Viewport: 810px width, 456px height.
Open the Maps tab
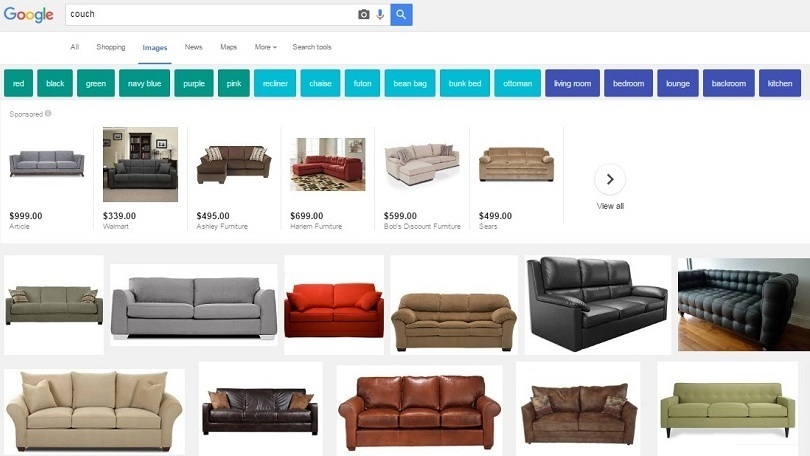click(x=228, y=47)
